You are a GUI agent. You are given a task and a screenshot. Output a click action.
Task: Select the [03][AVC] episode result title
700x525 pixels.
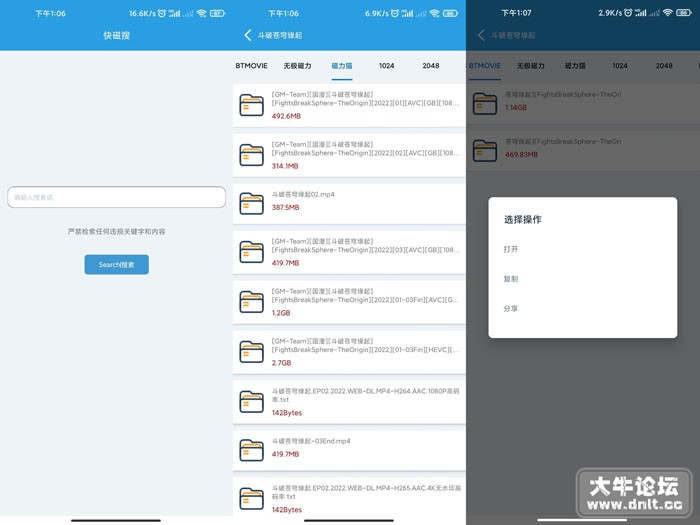pyautogui.click(x=365, y=246)
